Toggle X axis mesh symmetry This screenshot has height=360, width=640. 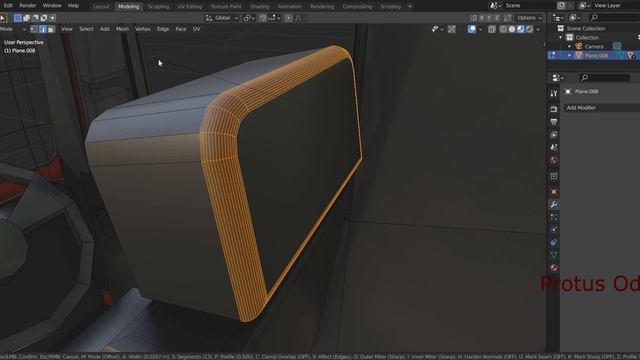tap(482, 18)
